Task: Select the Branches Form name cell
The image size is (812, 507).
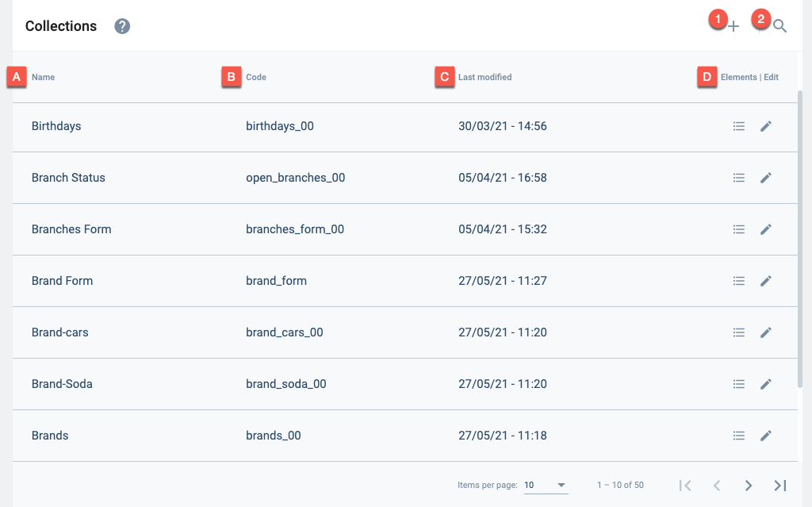Action: tap(71, 229)
